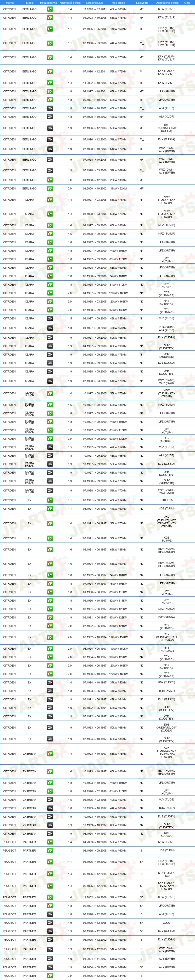This screenshot has height=980, width=195.
Task: Click the PB fuel icon for ZX D6E (XU9JA)
Action: tap(50, 617)
